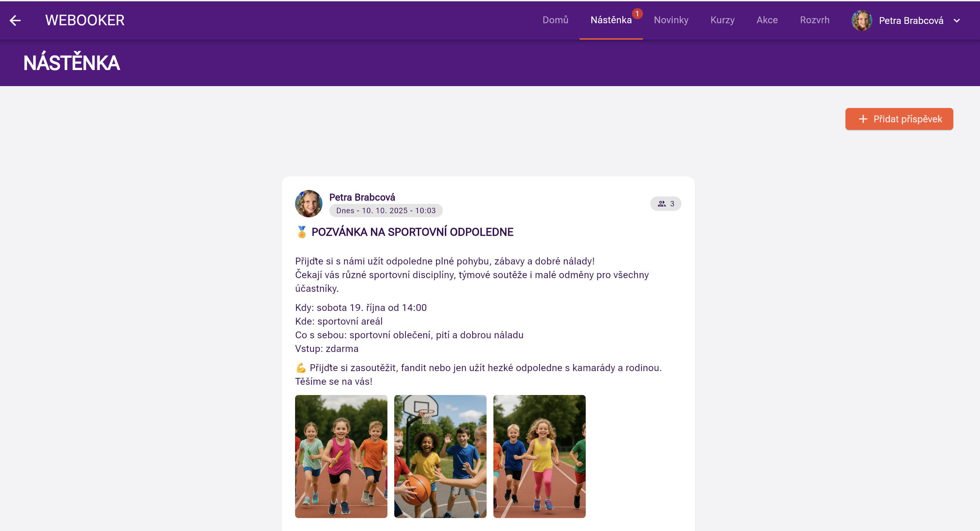
Task: Open the basketball kids photo thumbnail
Action: pos(440,456)
